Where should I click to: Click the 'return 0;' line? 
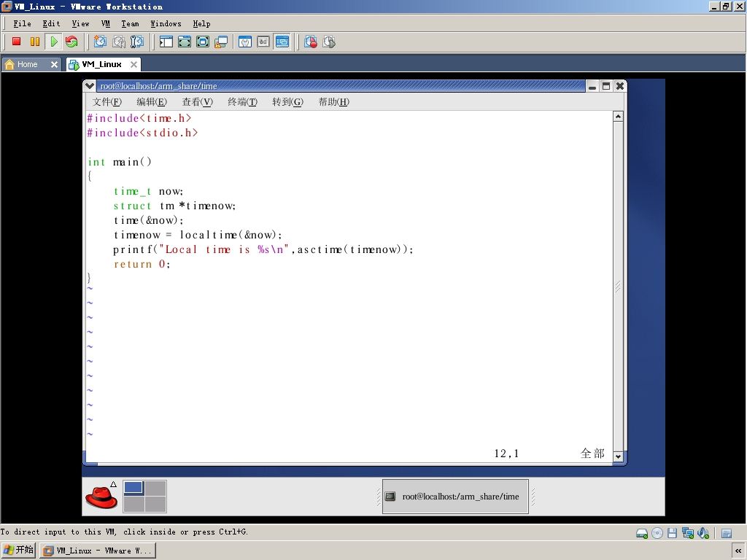click(x=142, y=264)
